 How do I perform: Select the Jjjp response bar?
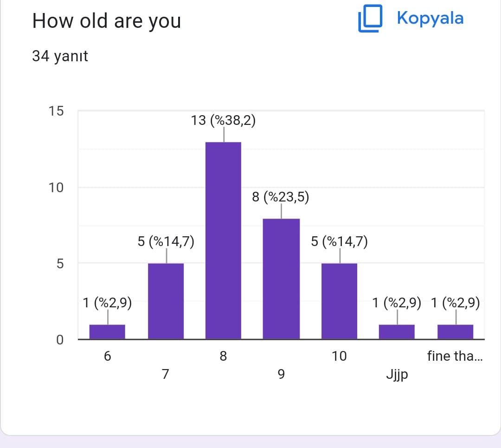click(x=397, y=331)
